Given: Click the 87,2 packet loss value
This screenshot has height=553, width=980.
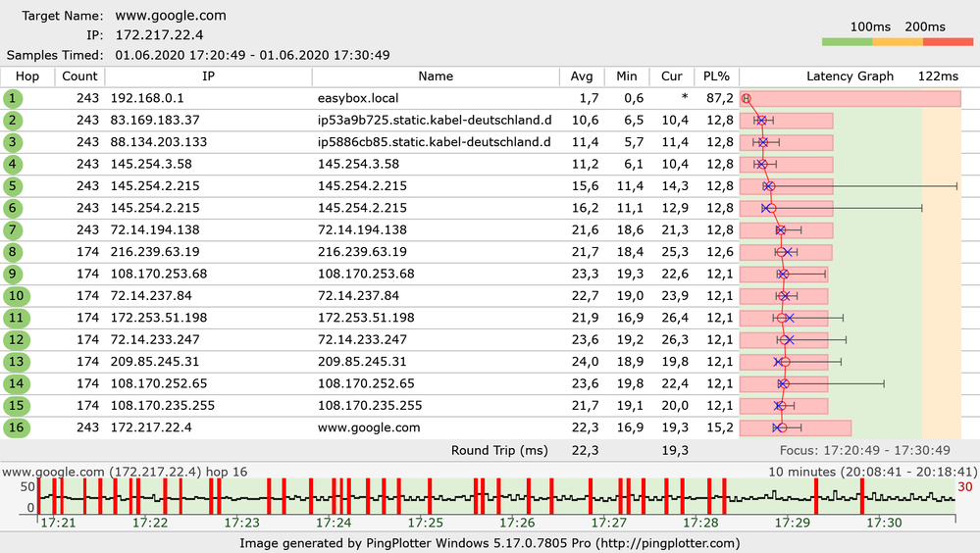Looking at the screenshot, I should tap(720, 98).
